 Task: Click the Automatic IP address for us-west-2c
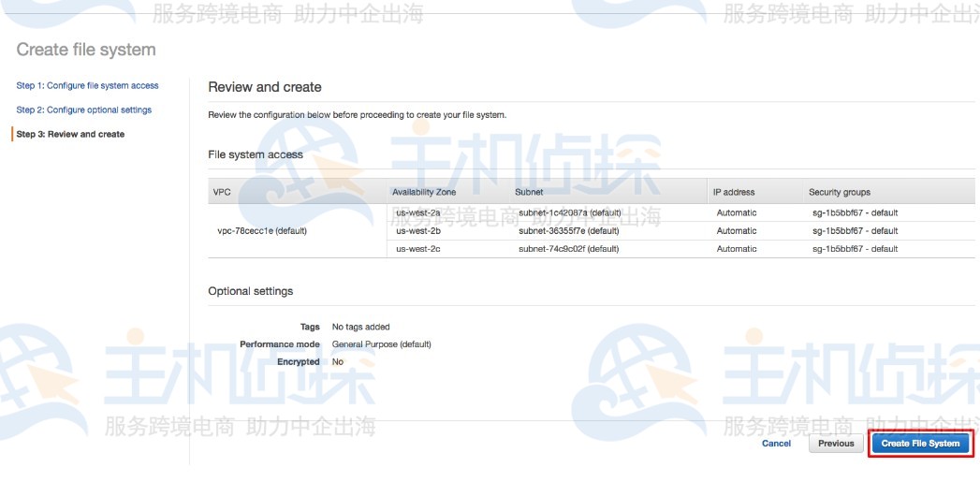coord(737,249)
